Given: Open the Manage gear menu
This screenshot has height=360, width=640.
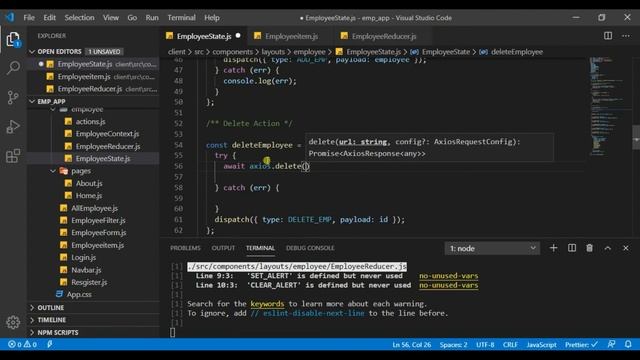Looking at the screenshot, I should pyautogui.click(x=13, y=322).
